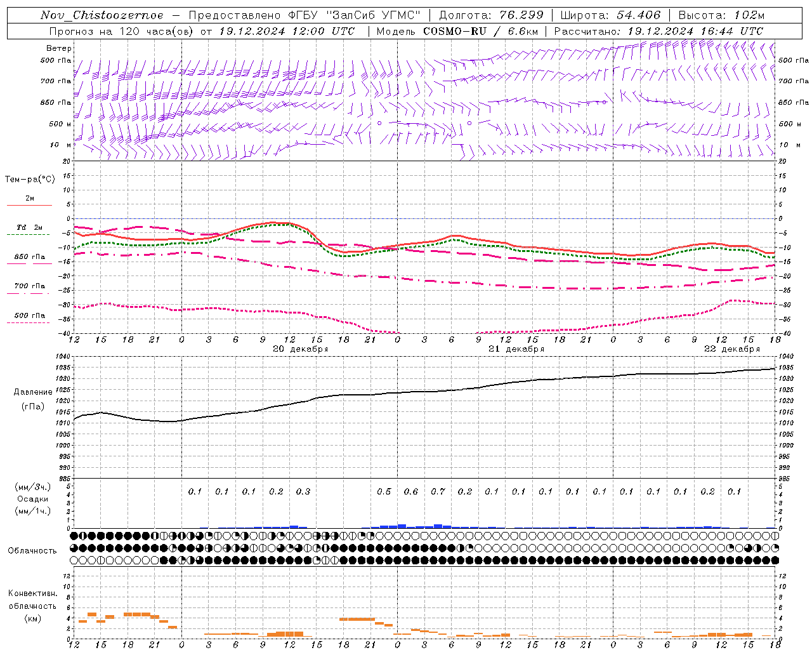
Task: Click the Ветер wind panel label
Action: [x=59, y=48]
